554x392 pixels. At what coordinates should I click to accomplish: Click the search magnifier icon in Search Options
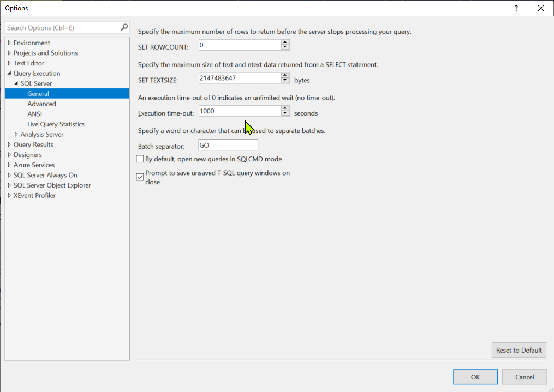[x=124, y=27]
